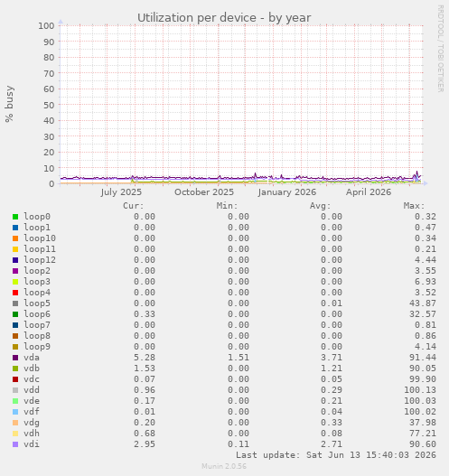Click the loop1 blue legend swatch
Image resolution: width=449 pixels, height=476 pixels.
pyautogui.click(x=15, y=228)
